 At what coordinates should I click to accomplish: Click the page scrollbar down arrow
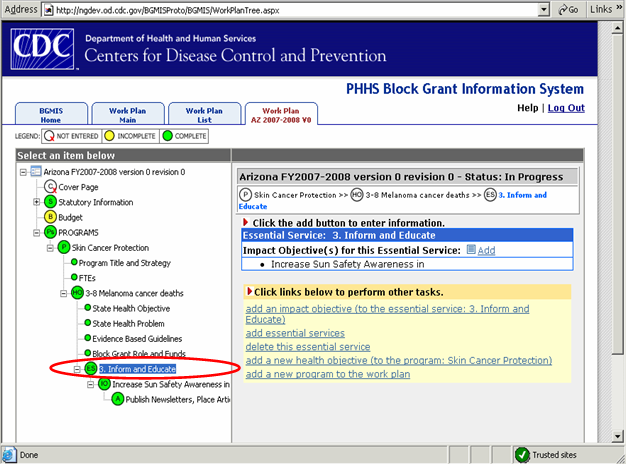617,436
